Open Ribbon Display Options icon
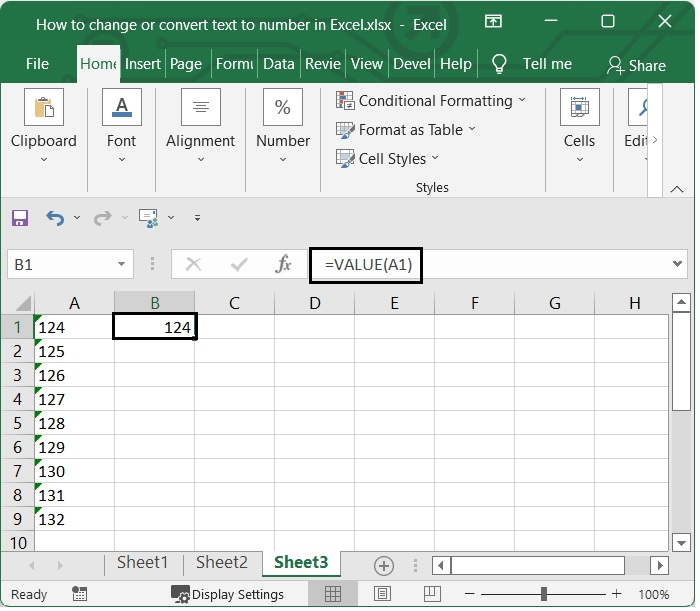700x611 pixels. [x=493, y=21]
